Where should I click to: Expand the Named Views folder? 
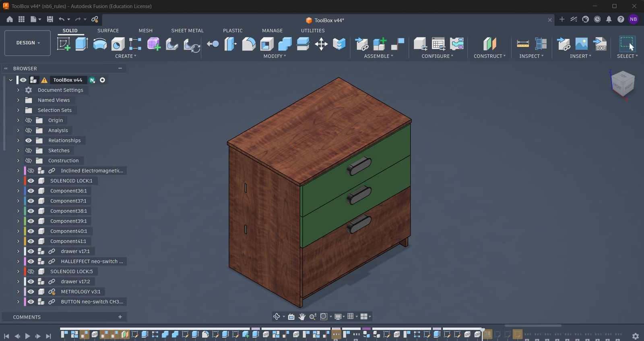(x=18, y=100)
